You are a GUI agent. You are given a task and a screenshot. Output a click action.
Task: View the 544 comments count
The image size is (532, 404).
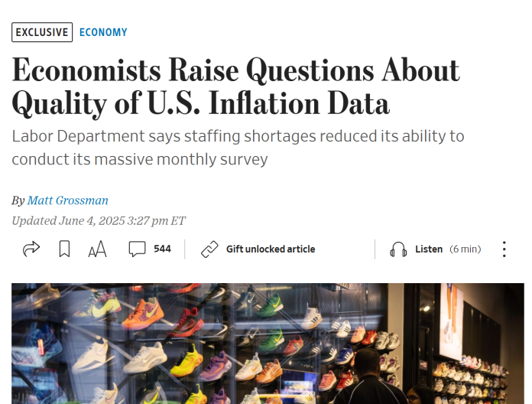coord(162,249)
